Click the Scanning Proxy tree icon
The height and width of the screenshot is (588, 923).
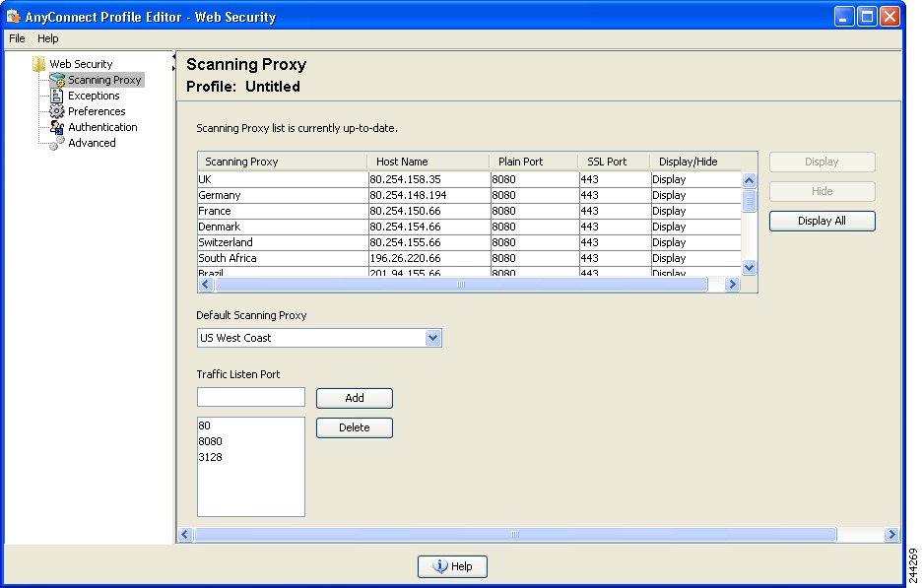pyautogui.click(x=57, y=80)
